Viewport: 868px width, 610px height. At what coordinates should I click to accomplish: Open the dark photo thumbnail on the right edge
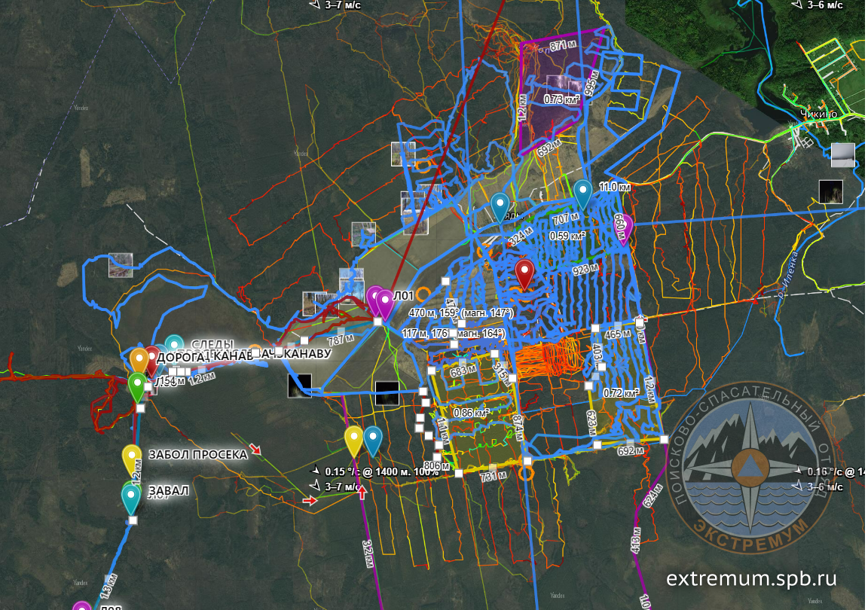pyautogui.click(x=830, y=191)
